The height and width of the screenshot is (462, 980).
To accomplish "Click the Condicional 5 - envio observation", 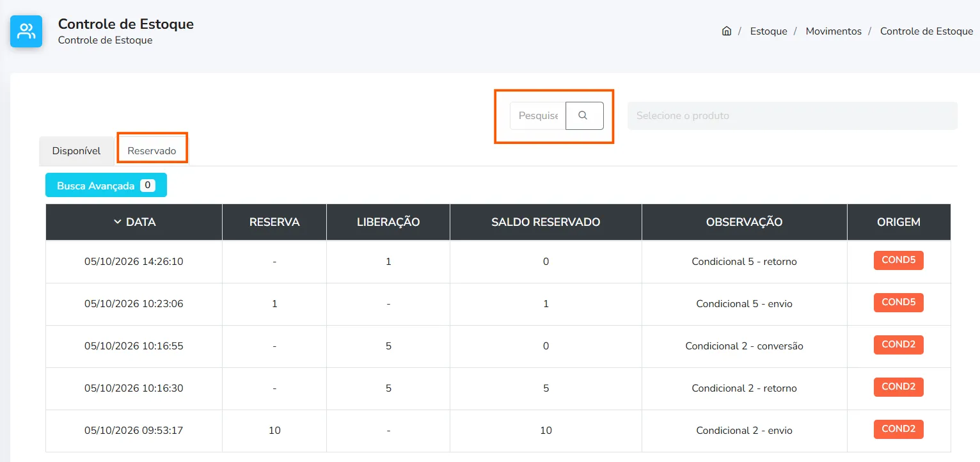I will (x=744, y=303).
